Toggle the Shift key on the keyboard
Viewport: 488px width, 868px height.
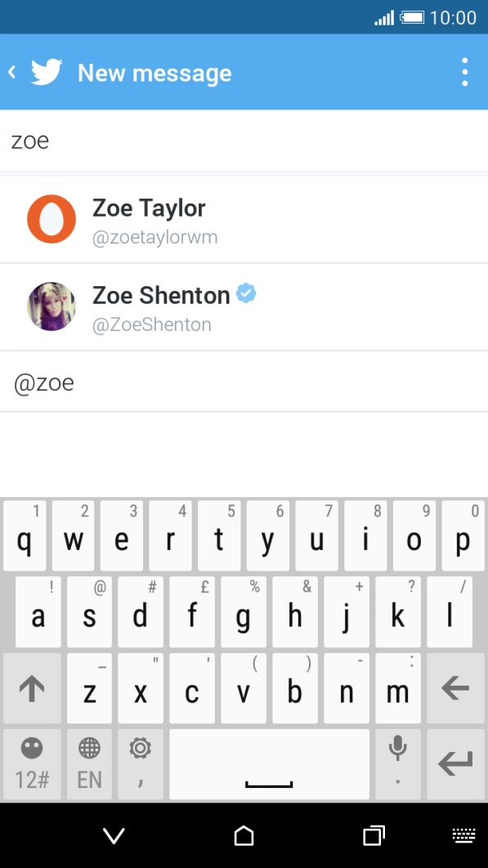pos(32,688)
